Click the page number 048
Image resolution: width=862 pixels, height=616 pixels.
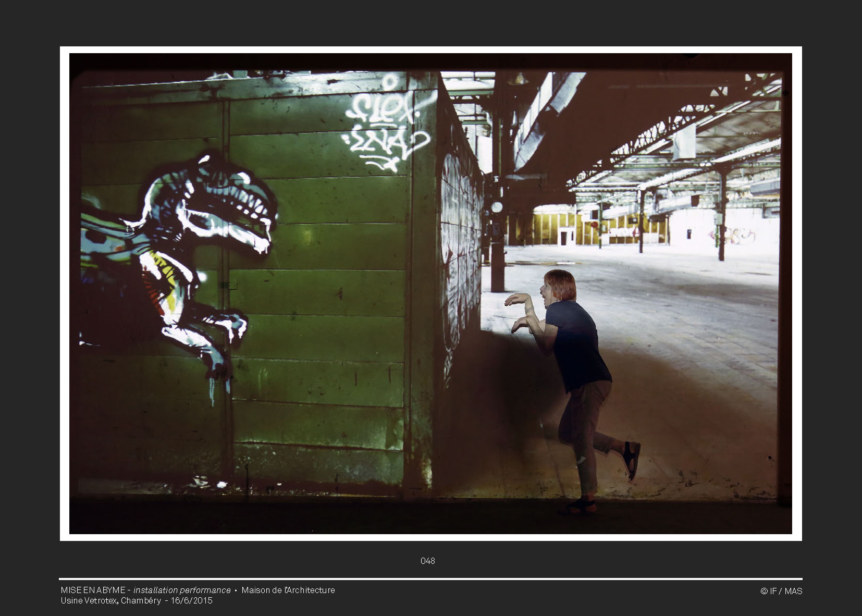click(427, 561)
